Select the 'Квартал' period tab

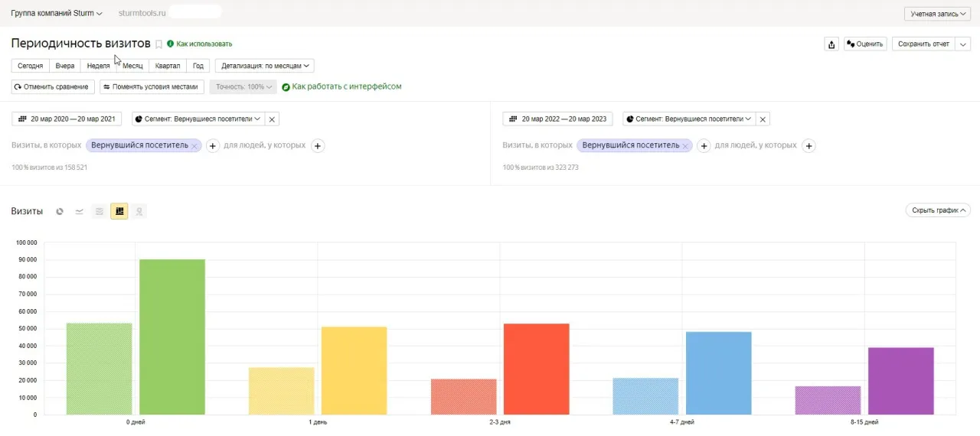click(x=167, y=67)
